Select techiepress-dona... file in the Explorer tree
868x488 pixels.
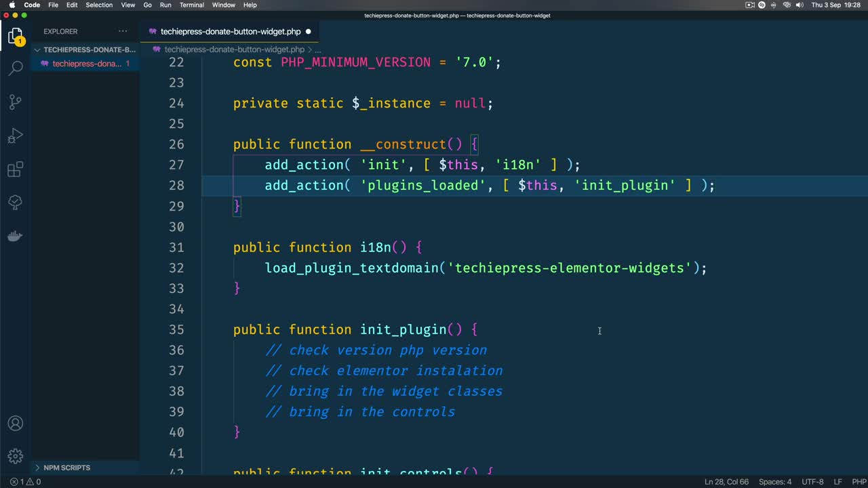point(85,64)
